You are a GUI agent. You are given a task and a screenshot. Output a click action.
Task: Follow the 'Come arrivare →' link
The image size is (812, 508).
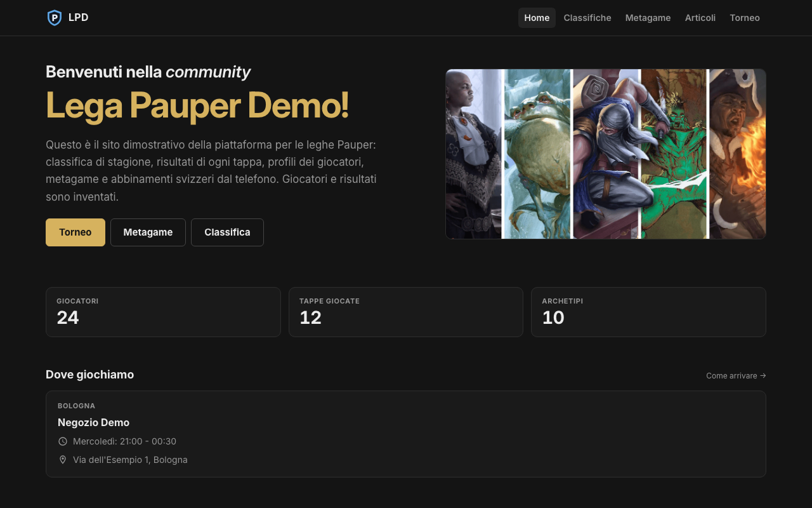(x=736, y=376)
